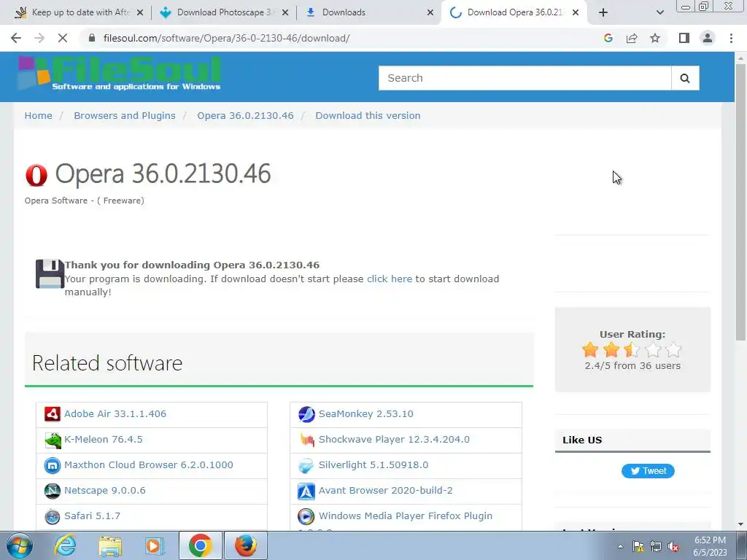Click the Avant Browser icon
The height and width of the screenshot is (560, 747).
point(306,491)
